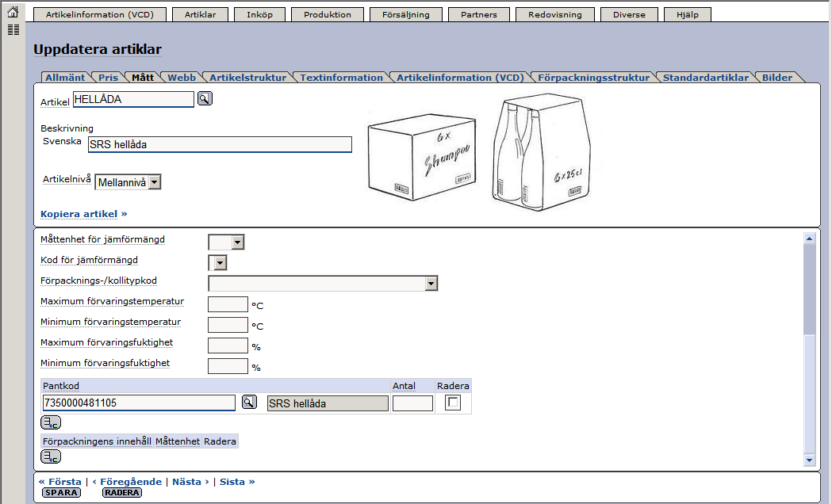Viewport: 832px width, 504px height.
Task: Switch to Textinformation tab
Action: click(x=341, y=78)
